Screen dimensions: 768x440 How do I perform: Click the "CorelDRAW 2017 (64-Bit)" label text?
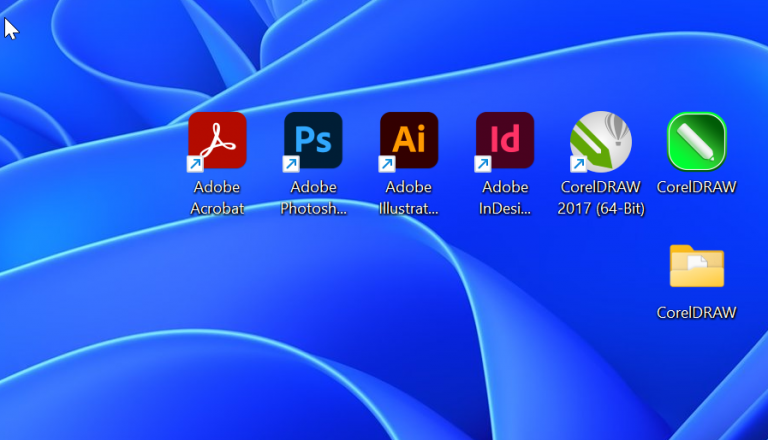pyautogui.click(x=601, y=198)
